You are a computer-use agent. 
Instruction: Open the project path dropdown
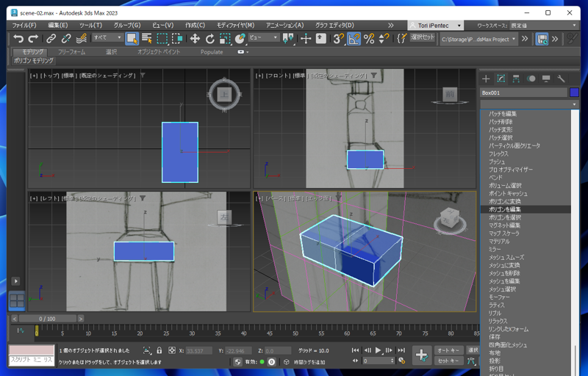tap(478, 39)
